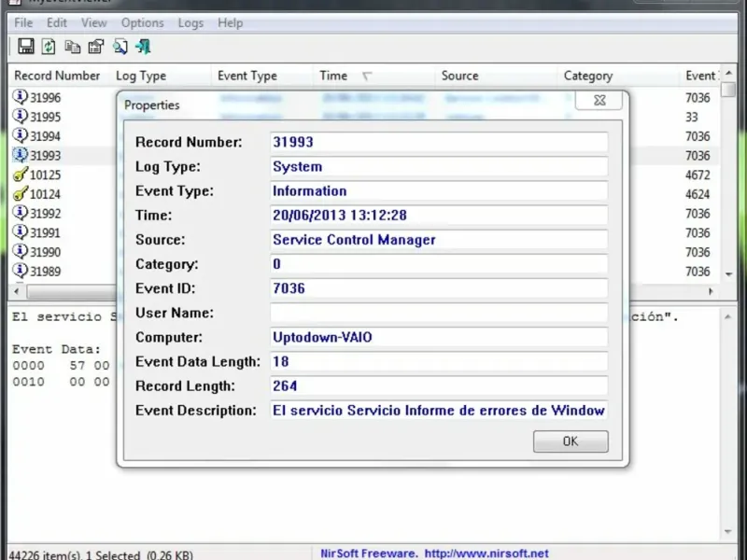Sort by Source column header

[x=496, y=76]
